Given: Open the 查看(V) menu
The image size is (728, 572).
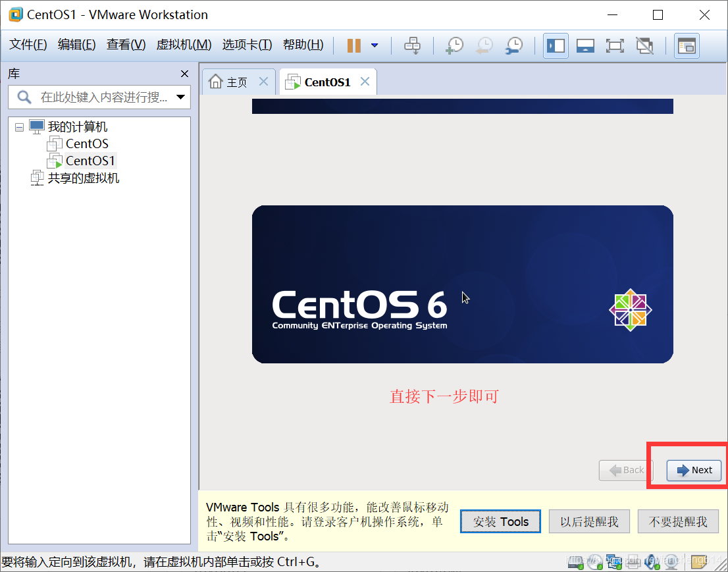Looking at the screenshot, I should click(126, 45).
